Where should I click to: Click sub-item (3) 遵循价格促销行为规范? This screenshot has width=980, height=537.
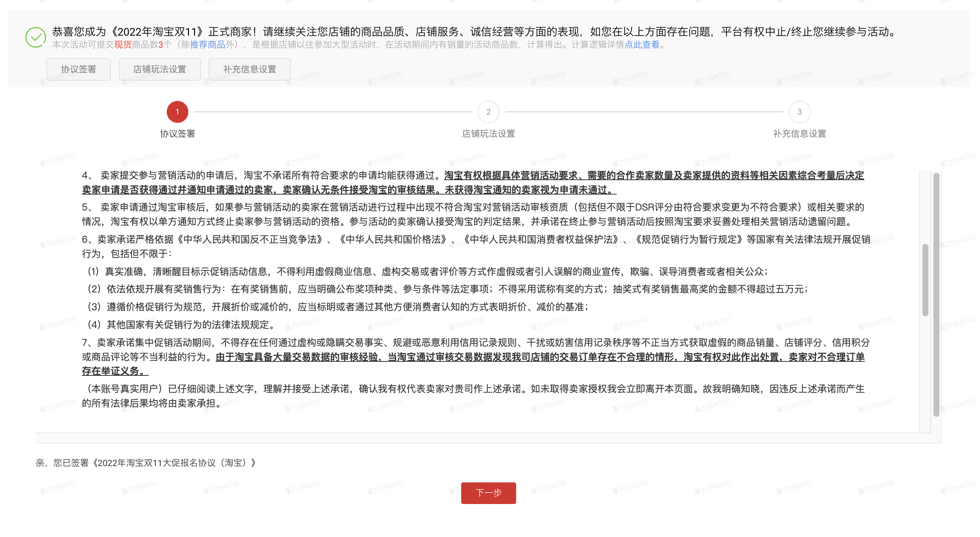pyautogui.click(x=338, y=307)
